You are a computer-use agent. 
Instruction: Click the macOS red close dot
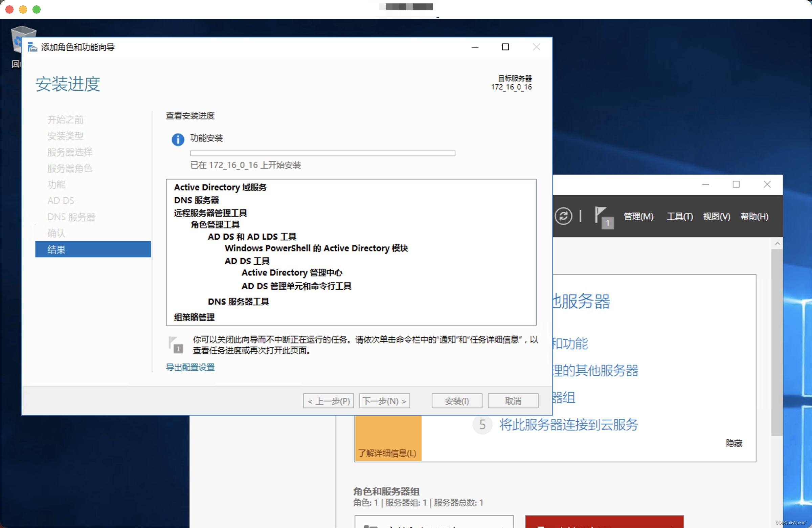tap(9, 9)
